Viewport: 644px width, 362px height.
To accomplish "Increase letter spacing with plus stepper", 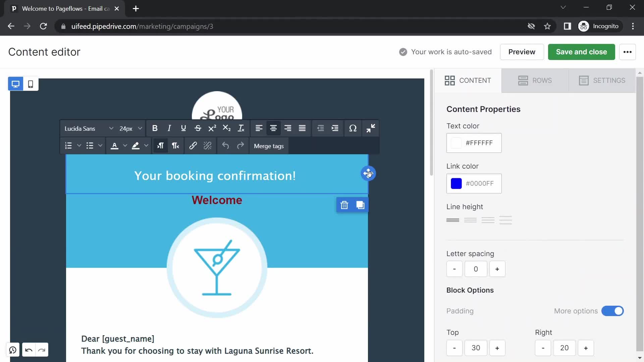I will (x=497, y=269).
